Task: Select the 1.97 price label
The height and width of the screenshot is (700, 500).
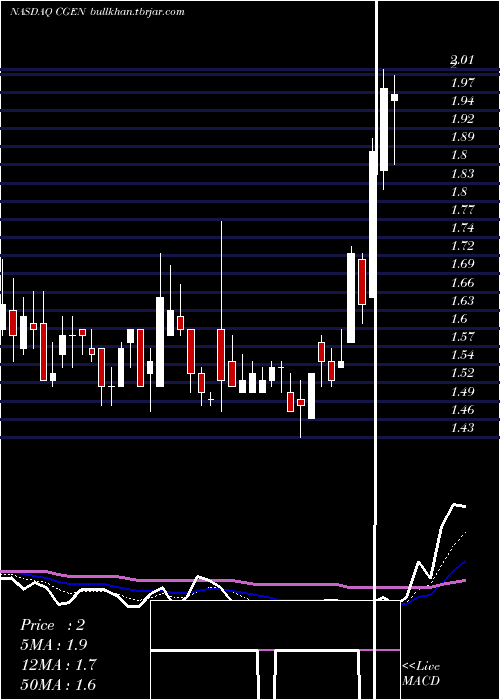Action: 462,83
